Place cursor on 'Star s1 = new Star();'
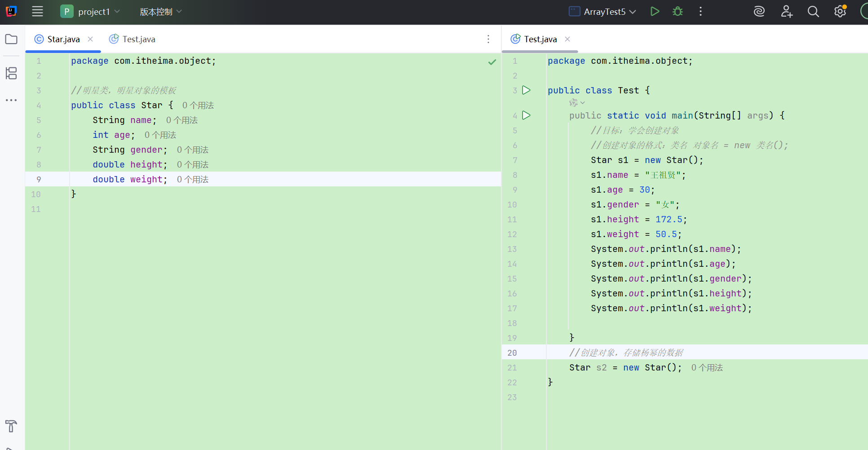 [647, 160]
